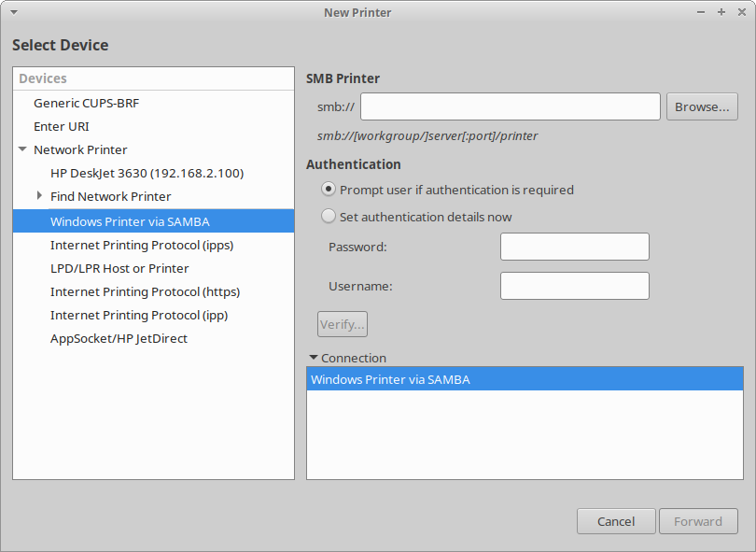Select HP DeskJet 3630 printer
756x552 pixels.
pos(147,173)
